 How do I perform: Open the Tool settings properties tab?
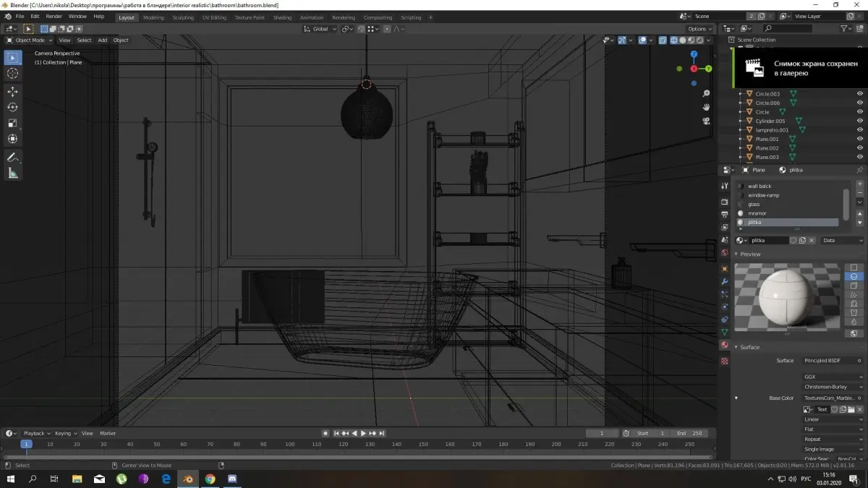(725, 186)
